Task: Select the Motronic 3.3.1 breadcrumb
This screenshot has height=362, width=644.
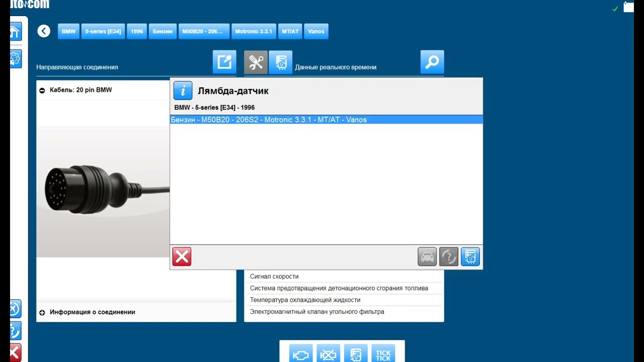Action: pos(254,31)
